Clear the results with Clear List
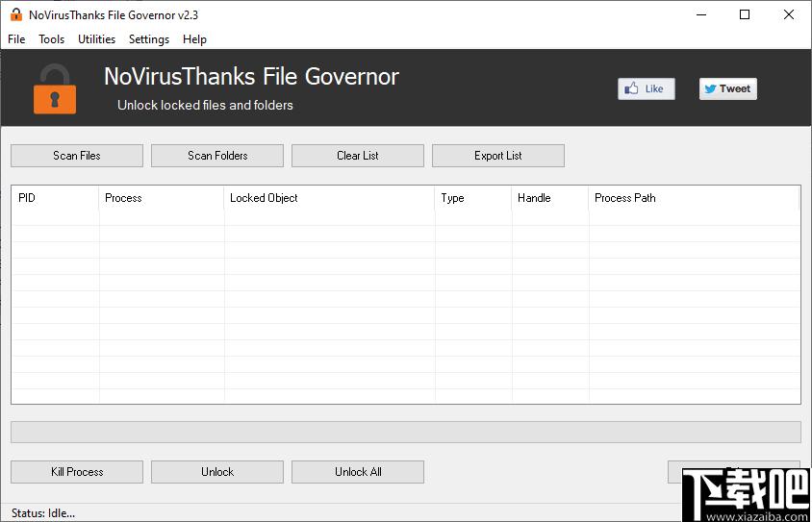 [x=358, y=156]
